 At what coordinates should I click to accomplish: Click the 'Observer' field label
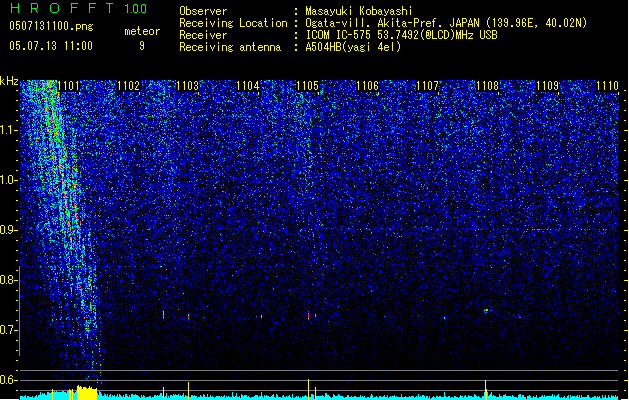coord(203,11)
